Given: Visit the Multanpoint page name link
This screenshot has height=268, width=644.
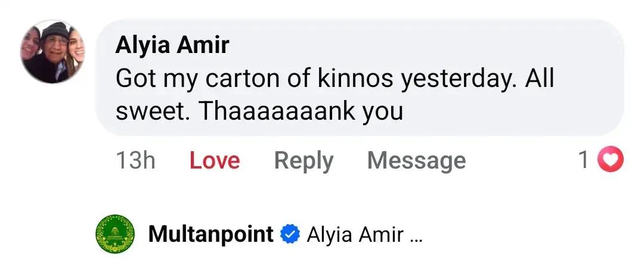Looking at the screenshot, I should click(210, 235).
